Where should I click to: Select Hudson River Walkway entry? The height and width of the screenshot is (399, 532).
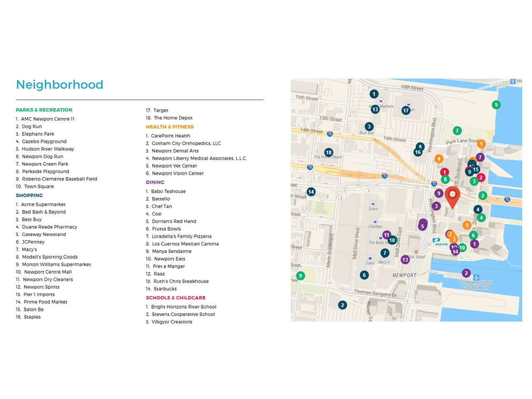point(45,149)
